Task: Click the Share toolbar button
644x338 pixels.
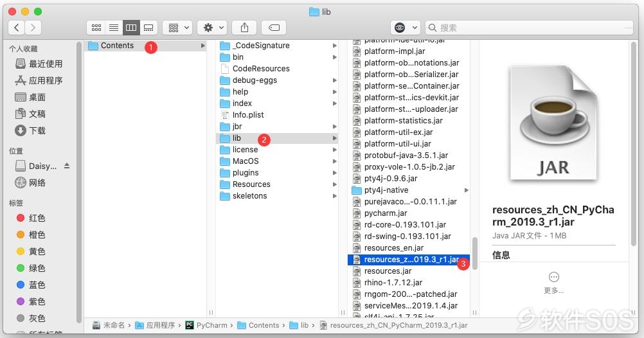Action: coord(244,28)
